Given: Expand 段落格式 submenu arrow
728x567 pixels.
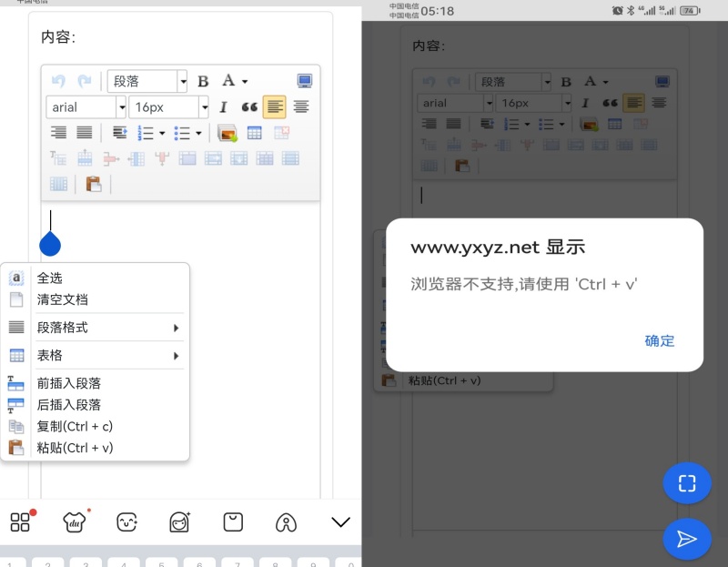Looking at the screenshot, I should tap(176, 328).
